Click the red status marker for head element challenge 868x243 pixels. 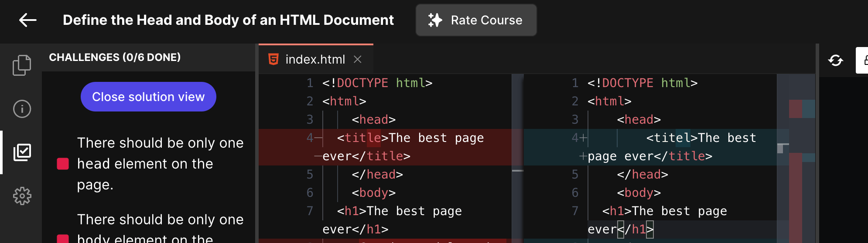click(63, 164)
